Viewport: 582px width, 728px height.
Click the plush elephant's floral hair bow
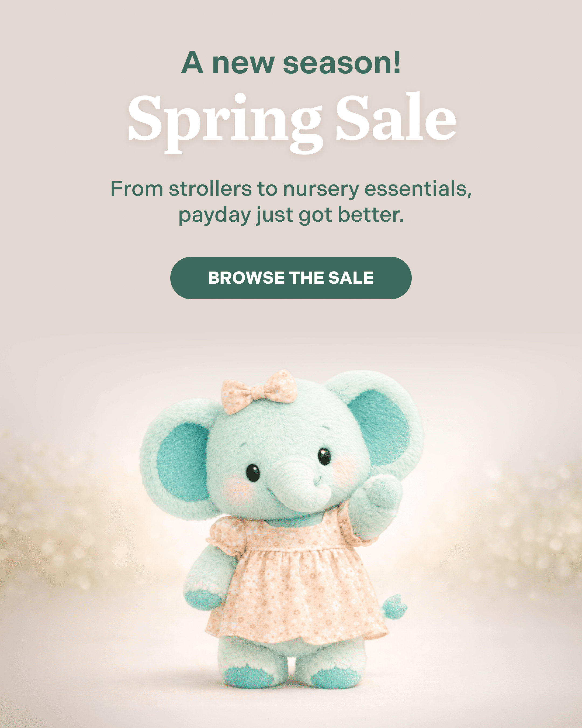click(259, 392)
